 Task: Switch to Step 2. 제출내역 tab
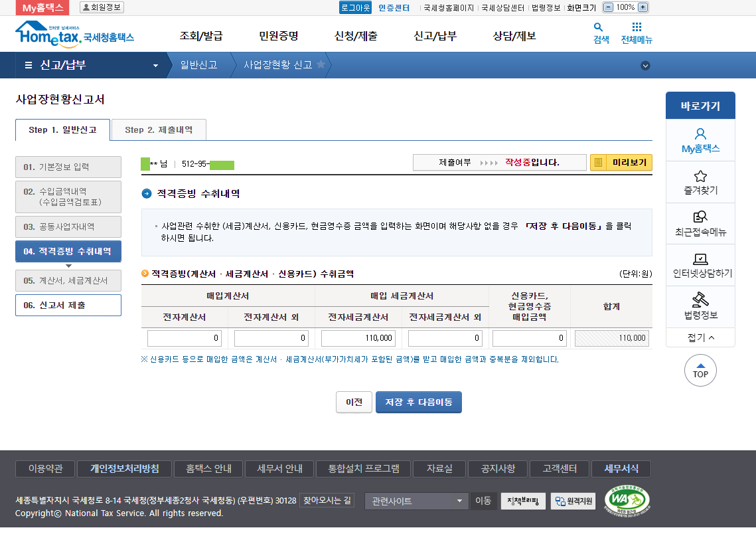[159, 130]
